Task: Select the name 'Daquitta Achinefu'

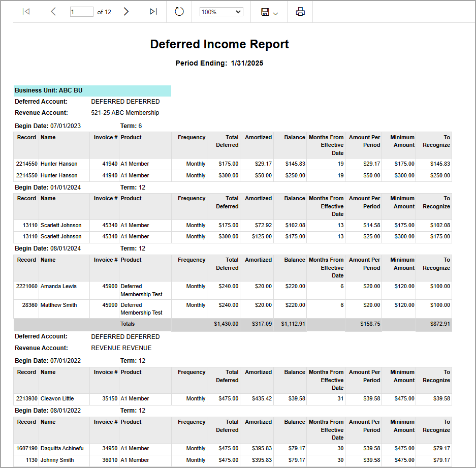Action: click(62, 448)
